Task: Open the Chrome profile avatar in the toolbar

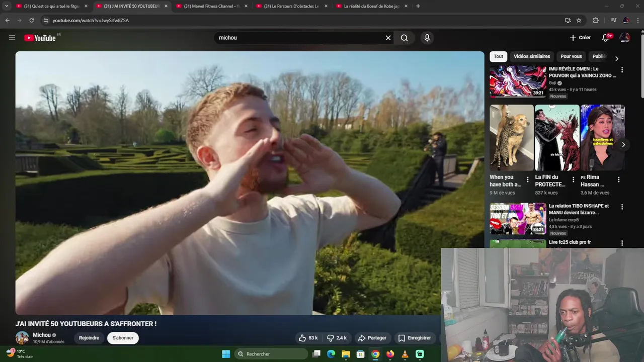Action: [x=626, y=20]
